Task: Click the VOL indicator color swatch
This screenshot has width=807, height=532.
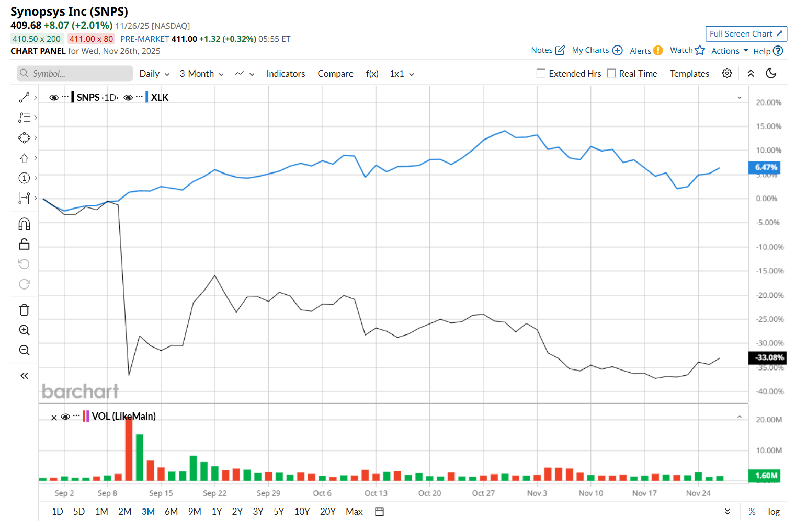Action: point(86,416)
